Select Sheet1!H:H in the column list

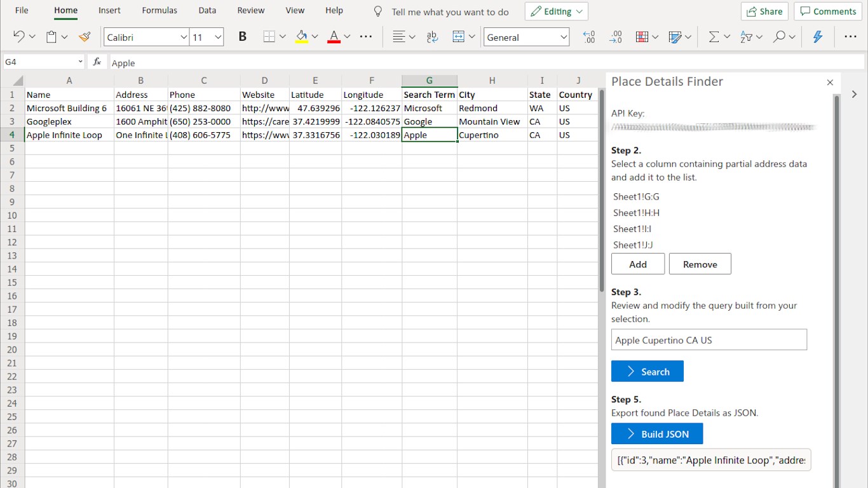tap(636, 213)
